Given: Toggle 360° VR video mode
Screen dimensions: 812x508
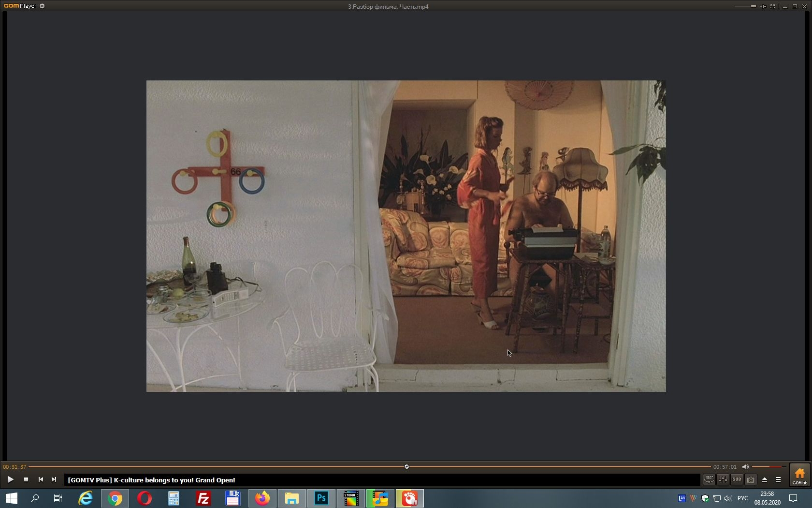Looking at the screenshot, I should (709, 479).
